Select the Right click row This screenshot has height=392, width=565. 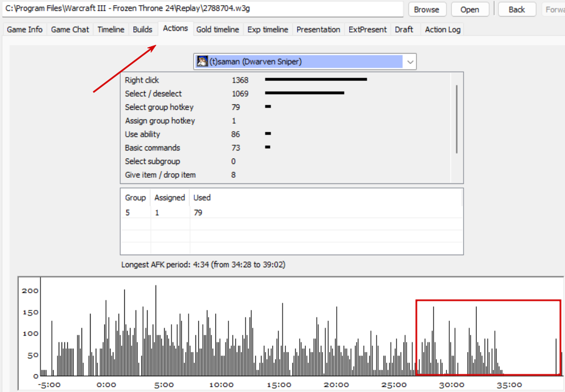(x=285, y=80)
